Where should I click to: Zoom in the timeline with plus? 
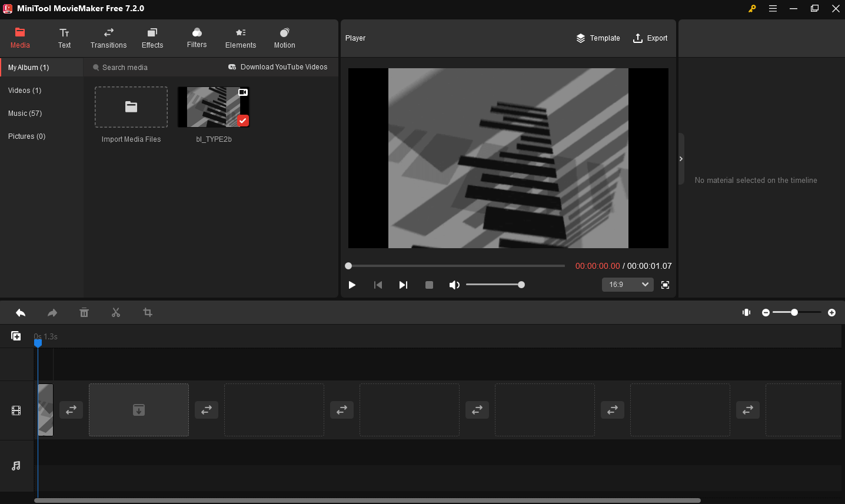831,312
